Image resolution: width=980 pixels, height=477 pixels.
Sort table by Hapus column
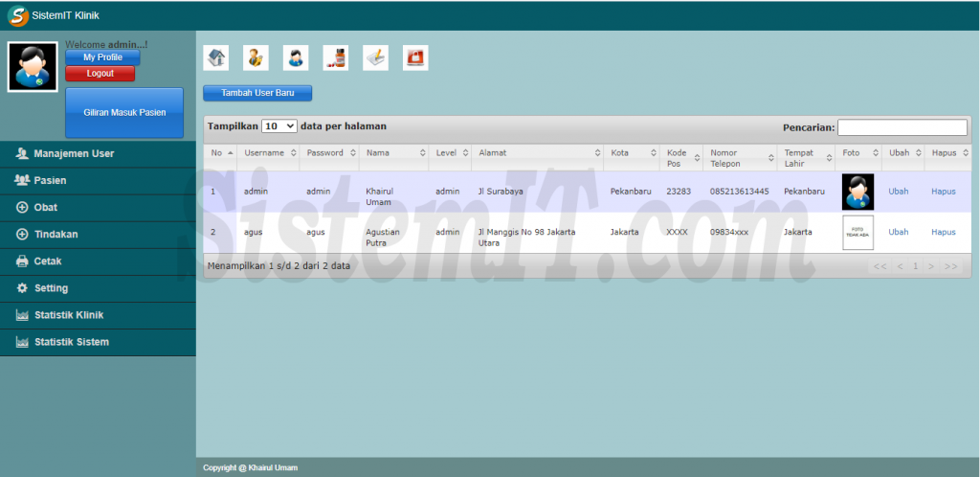[x=948, y=157]
